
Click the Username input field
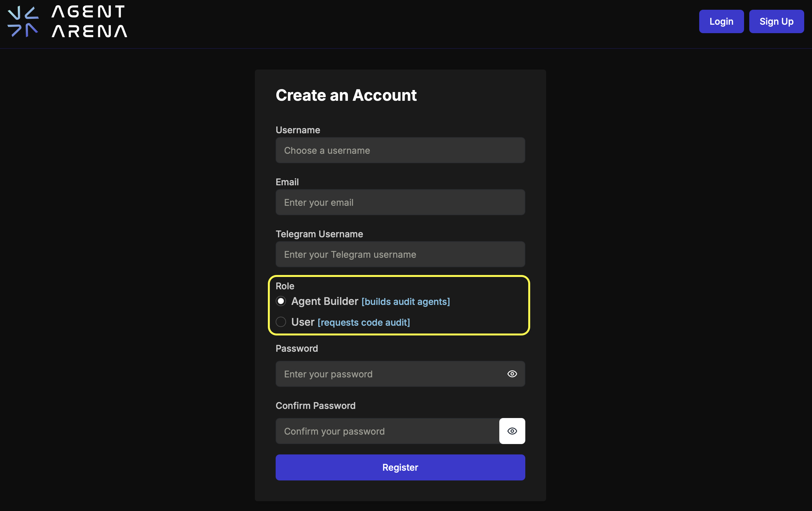coord(400,151)
